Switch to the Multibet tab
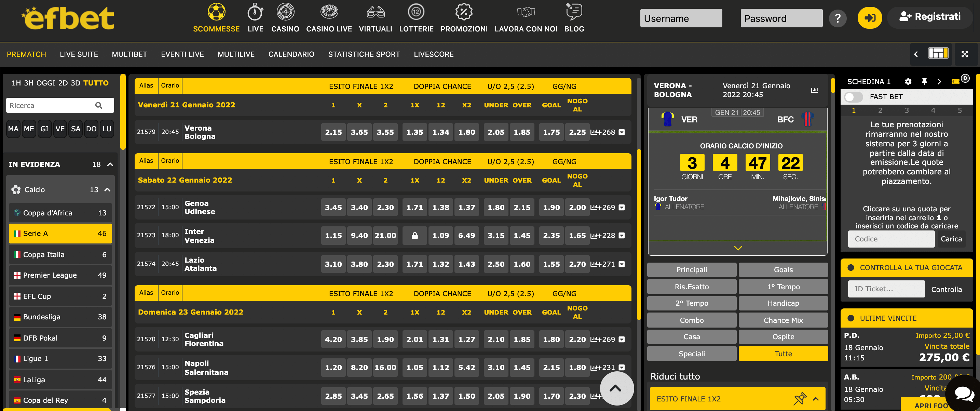980x411 pixels. pyautogui.click(x=130, y=54)
